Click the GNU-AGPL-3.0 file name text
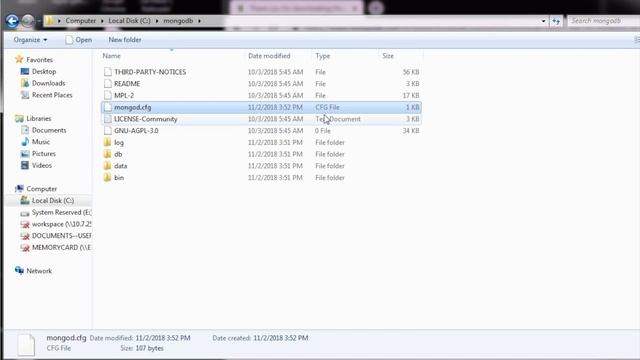This screenshot has width=640, height=360. [x=136, y=131]
